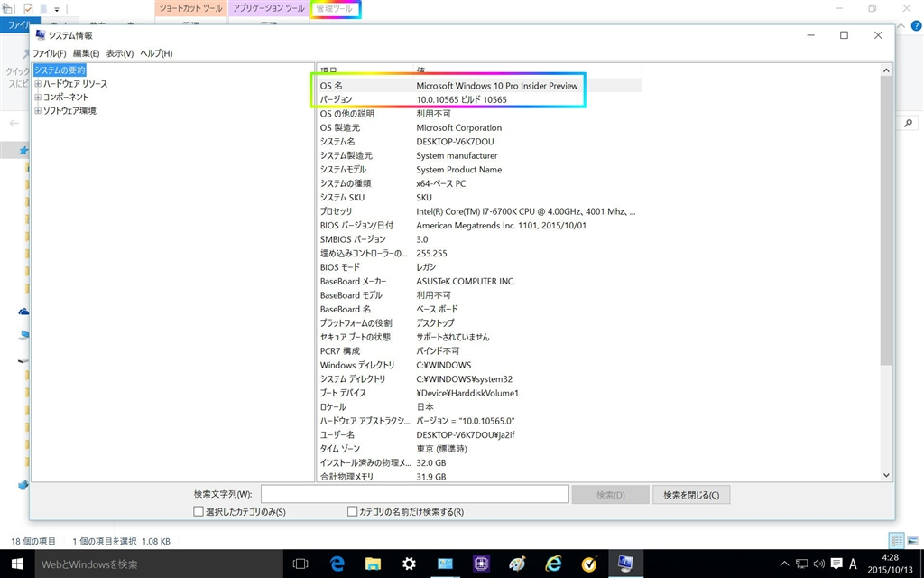Select the C:¥WINDOWS¥system32 value
Viewport: 924px width, 578px height.
465,379
